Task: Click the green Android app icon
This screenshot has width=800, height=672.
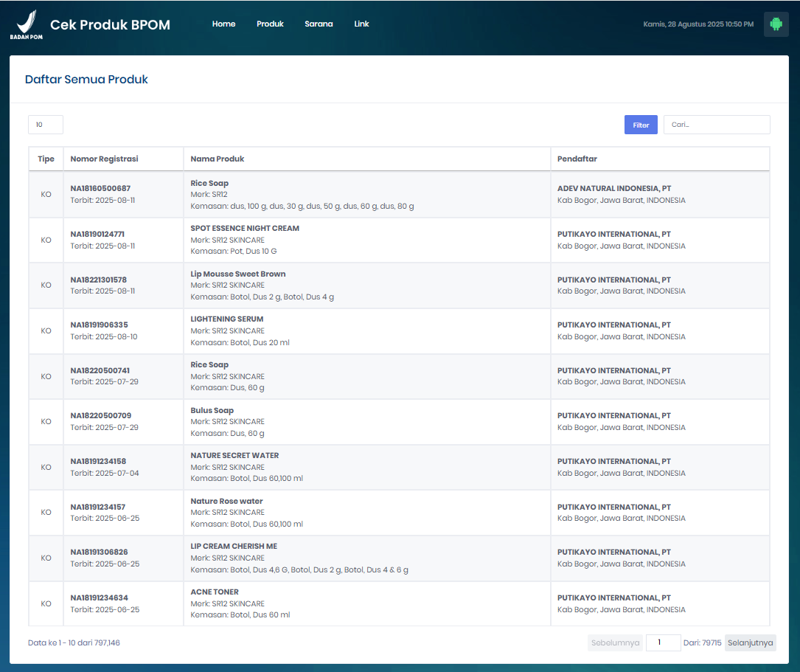Action: tap(776, 24)
